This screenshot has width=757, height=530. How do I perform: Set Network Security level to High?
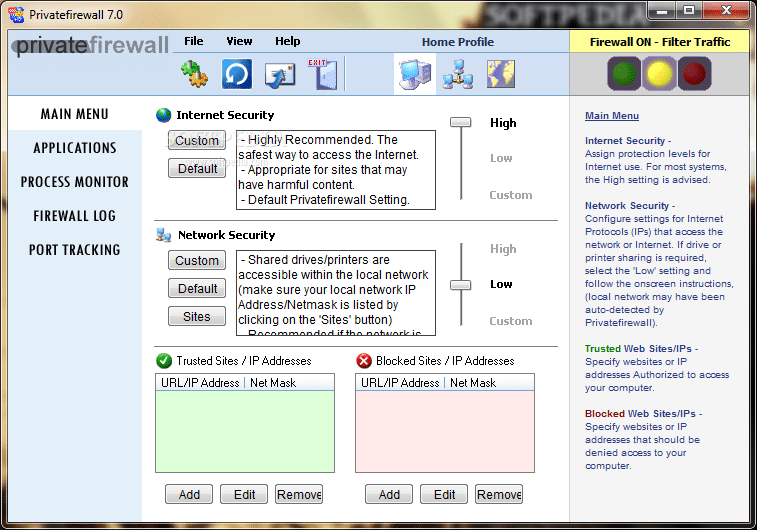pyautogui.click(x=503, y=249)
